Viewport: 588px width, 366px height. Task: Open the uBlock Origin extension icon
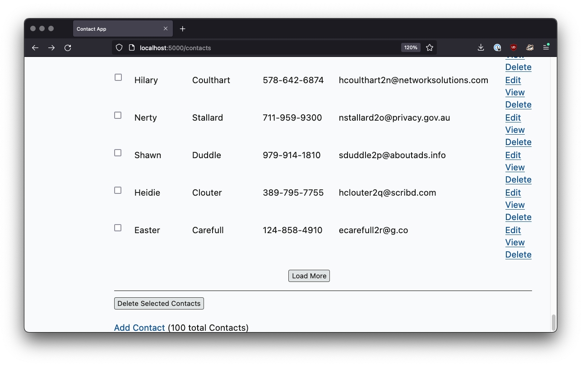pos(514,47)
